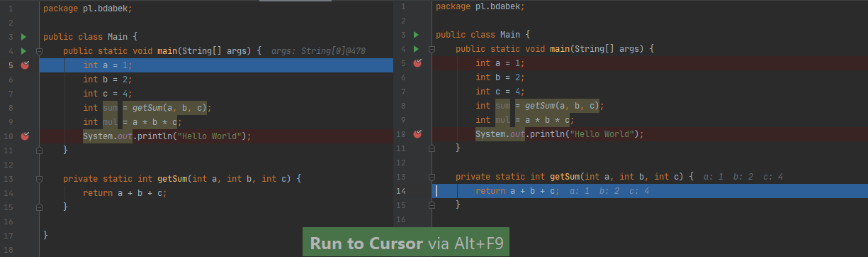Collapse main method fold marker in left editor
The height and width of the screenshot is (257, 868).
[39, 51]
